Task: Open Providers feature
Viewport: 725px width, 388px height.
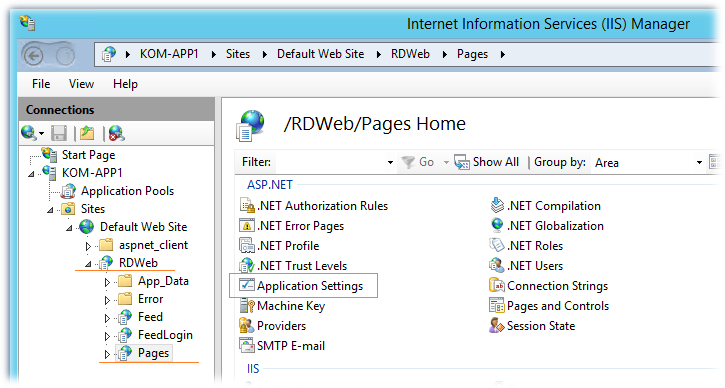Action: click(273, 326)
